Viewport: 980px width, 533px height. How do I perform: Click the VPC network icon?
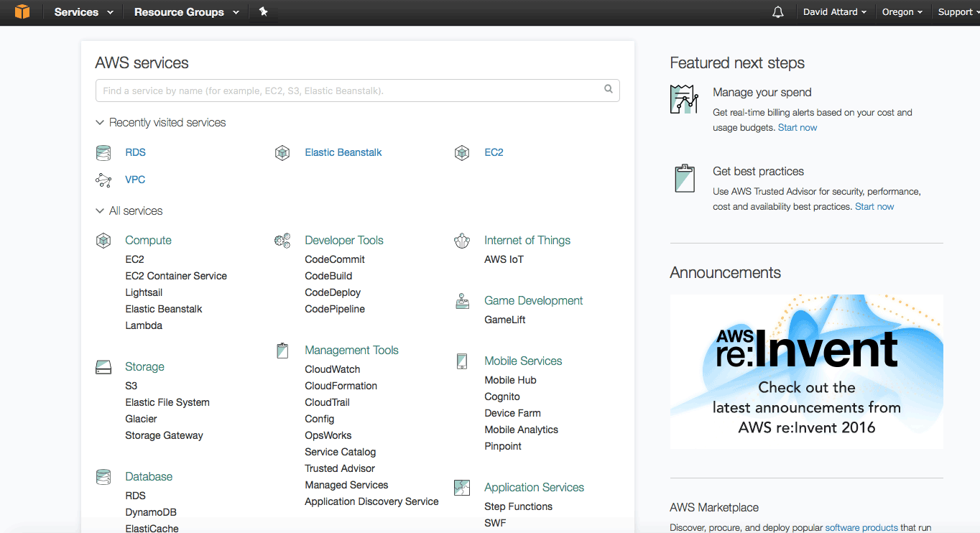tap(103, 180)
